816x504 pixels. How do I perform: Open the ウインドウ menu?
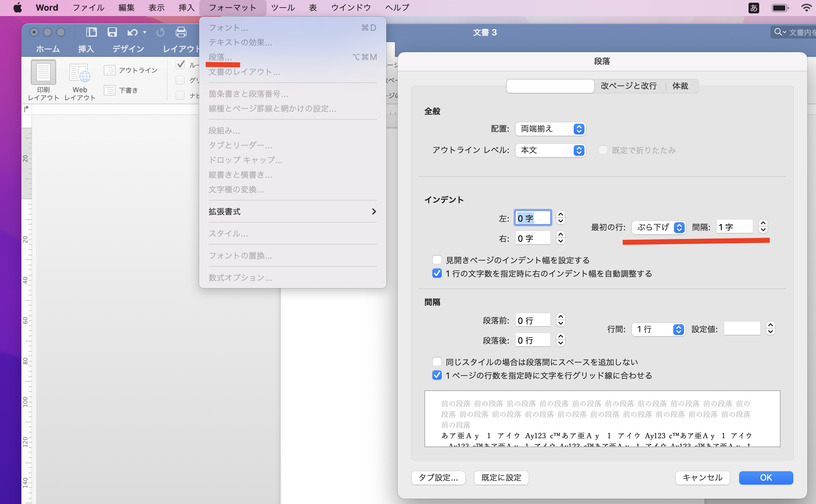[351, 8]
